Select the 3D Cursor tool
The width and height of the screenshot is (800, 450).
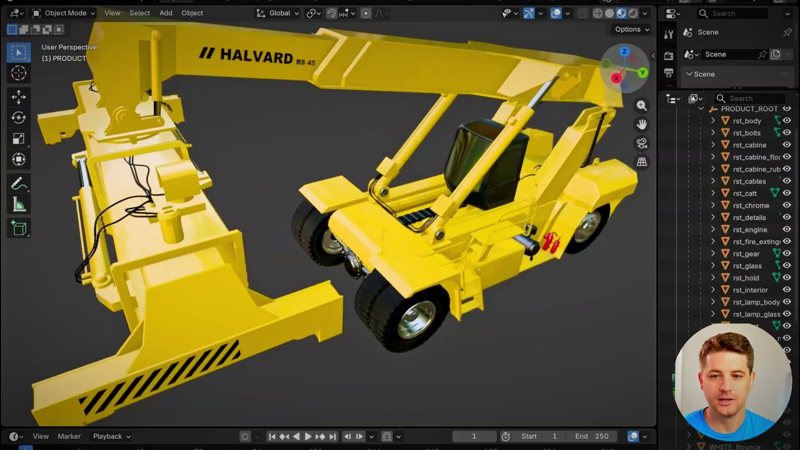(x=19, y=73)
